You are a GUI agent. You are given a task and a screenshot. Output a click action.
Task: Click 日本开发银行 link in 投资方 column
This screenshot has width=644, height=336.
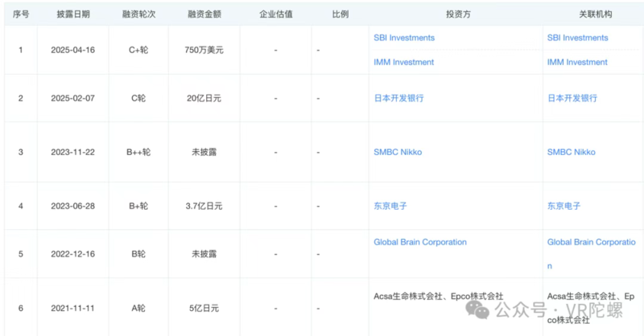point(398,98)
